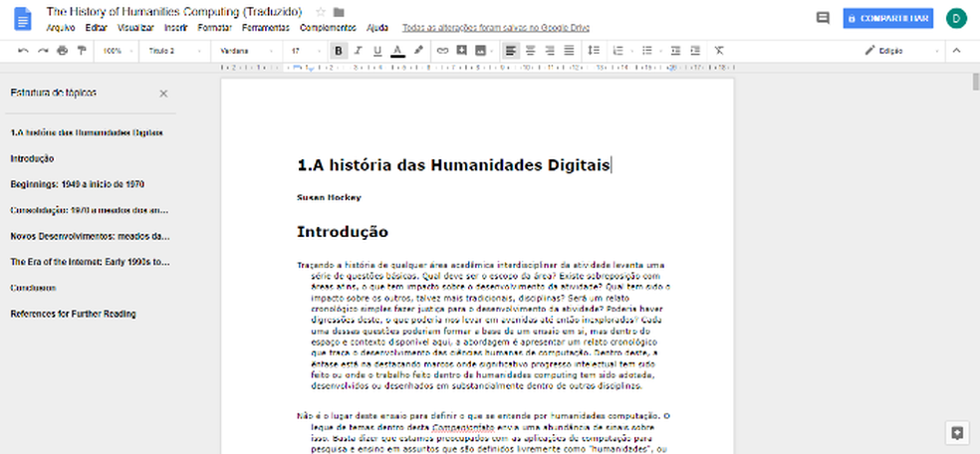The width and height of the screenshot is (980, 454).
Task: Click the Insert link icon
Action: 442,51
